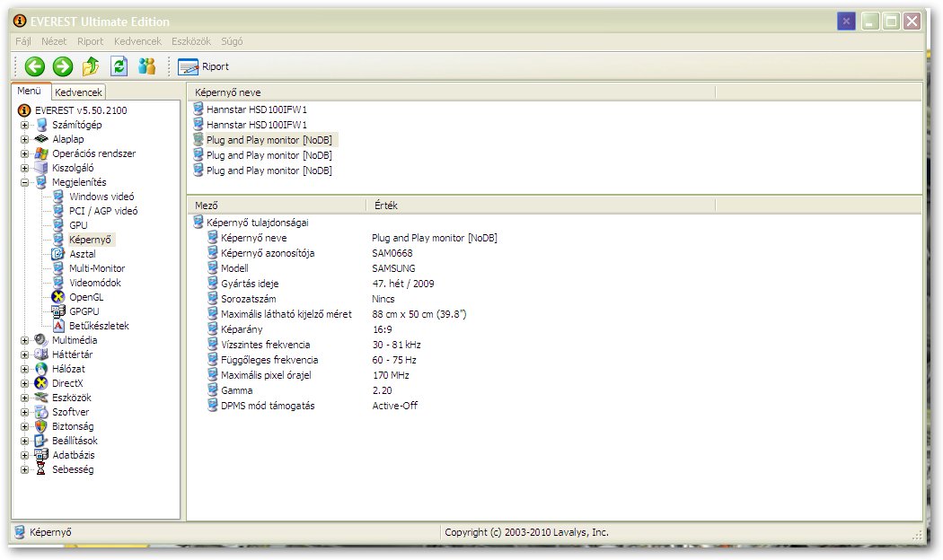Open the Multi-Monitor tree icon
Image resolution: width=943 pixels, height=560 pixels.
[x=58, y=268]
